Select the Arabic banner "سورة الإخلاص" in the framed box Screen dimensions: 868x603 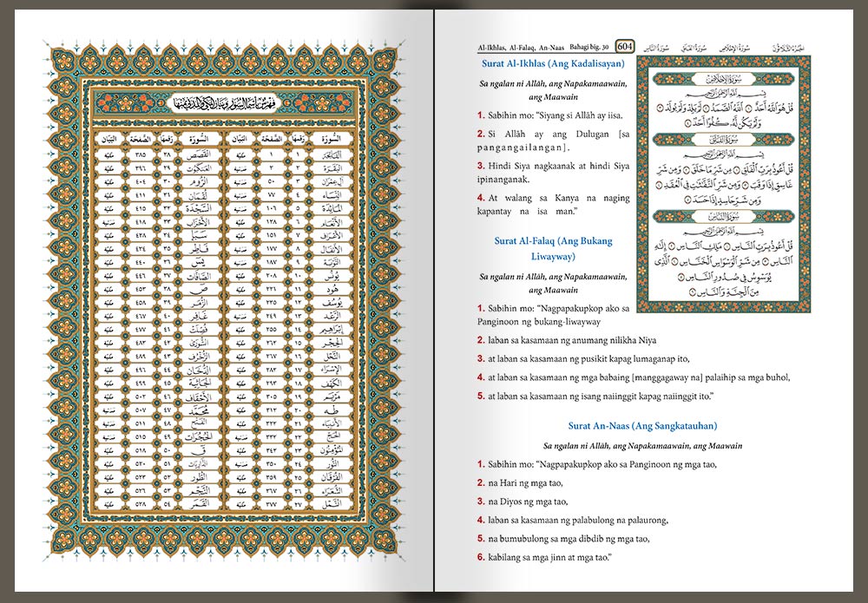tap(724, 79)
